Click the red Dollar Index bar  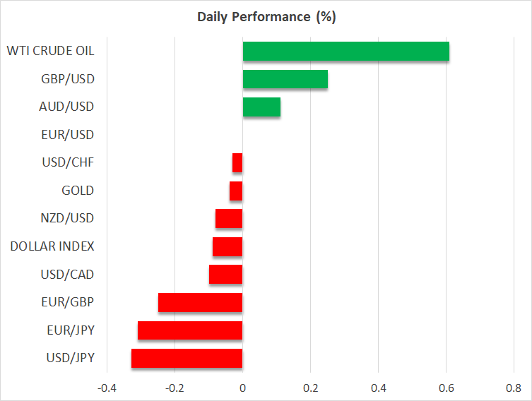point(227,246)
